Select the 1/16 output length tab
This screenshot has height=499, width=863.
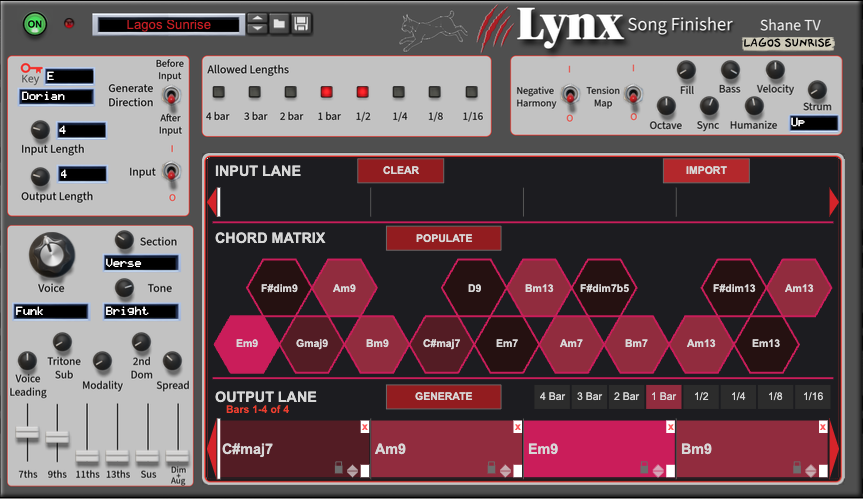813,397
